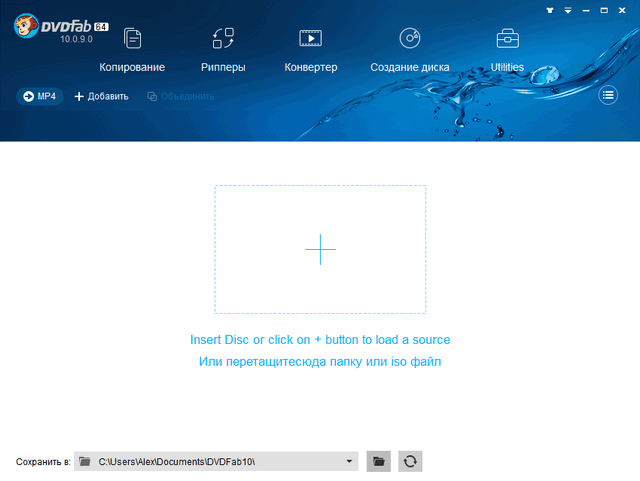Expand the save path dropdown arrow
Image resolution: width=640 pixels, height=481 pixels.
click(349, 461)
